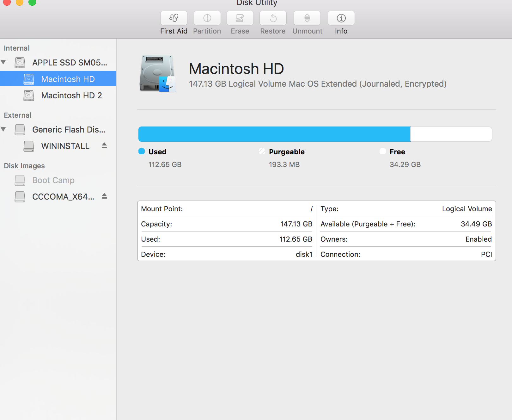
Task: Click the Macintosh HD 2 drive icon
Action: [29, 96]
